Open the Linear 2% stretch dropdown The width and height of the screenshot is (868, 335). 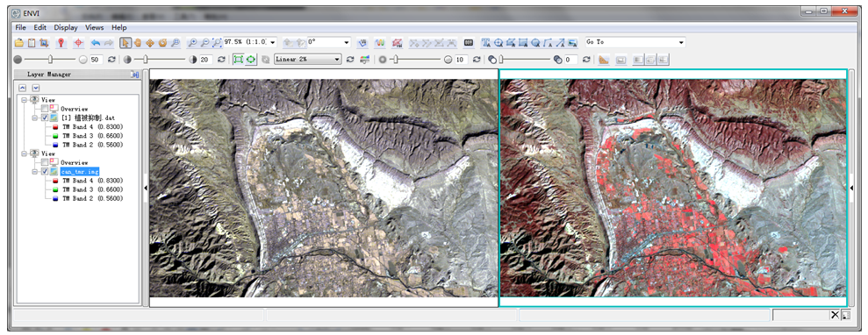point(308,59)
